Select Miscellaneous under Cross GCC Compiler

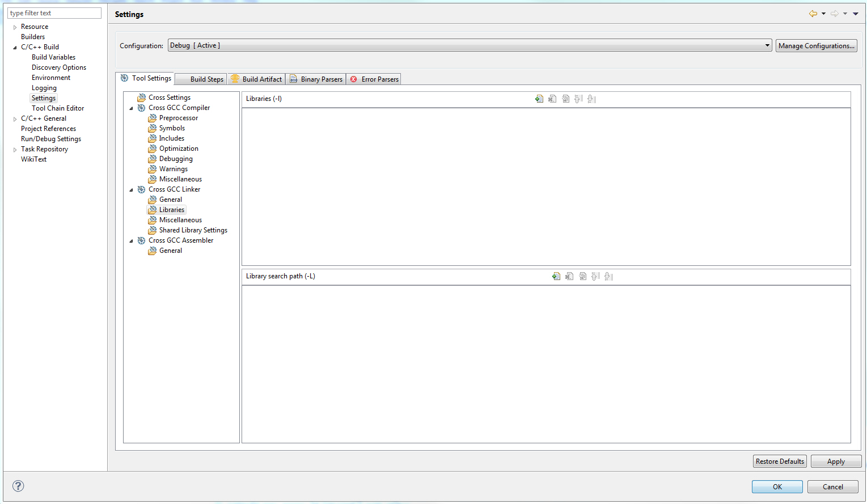click(x=180, y=179)
